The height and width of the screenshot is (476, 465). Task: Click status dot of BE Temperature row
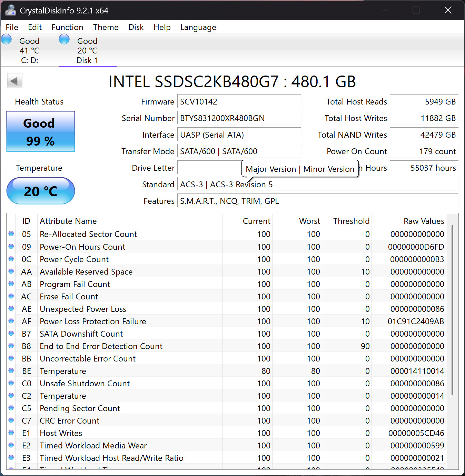click(11, 371)
